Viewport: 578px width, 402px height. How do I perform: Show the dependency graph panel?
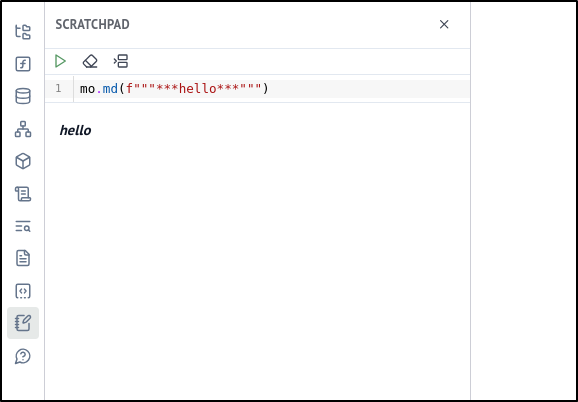pos(23,129)
